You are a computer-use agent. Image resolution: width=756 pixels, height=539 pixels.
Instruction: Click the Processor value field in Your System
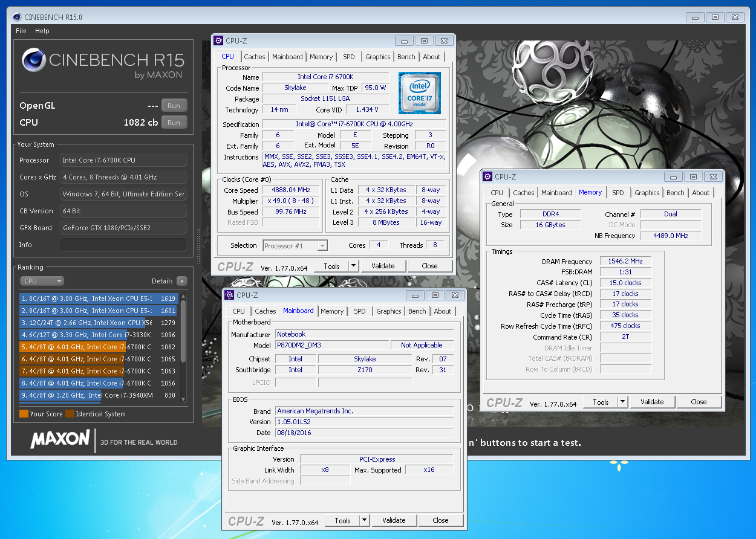pyautogui.click(x=123, y=160)
